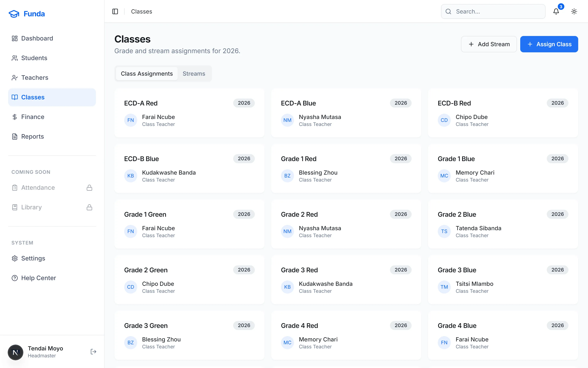Click NM avatar on Grade 2 Red
The width and height of the screenshot is (588, 368).
pyautogui.click(x=287, y=231)
